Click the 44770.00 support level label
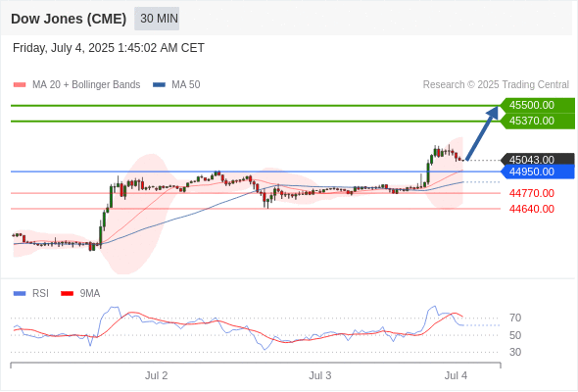 click(532, 193)
